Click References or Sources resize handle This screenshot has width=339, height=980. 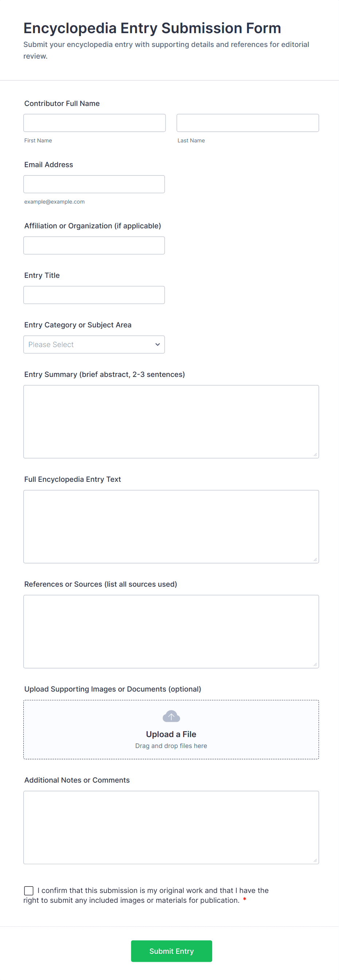315,664
